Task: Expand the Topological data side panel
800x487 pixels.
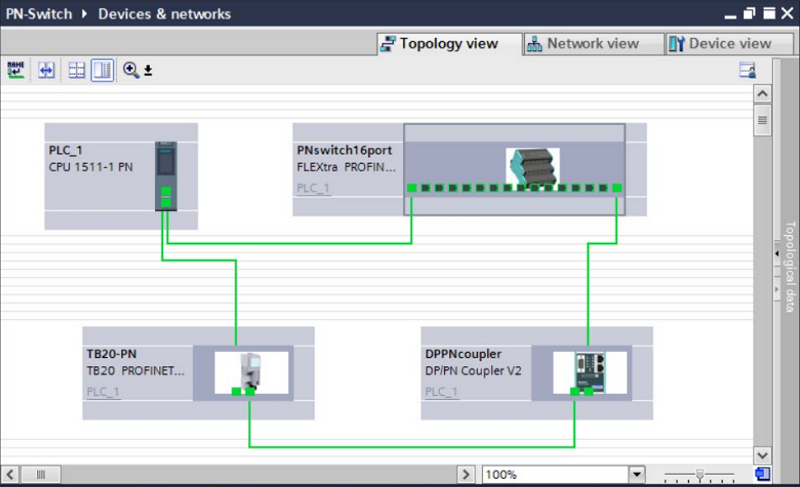Action: coord(790,267)
